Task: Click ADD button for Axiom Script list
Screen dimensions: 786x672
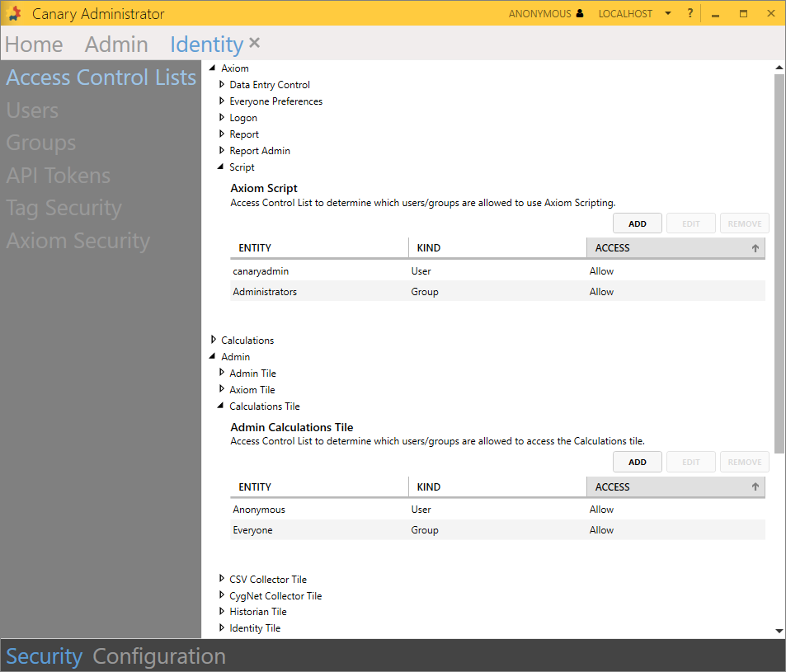Action: [637, 223]
